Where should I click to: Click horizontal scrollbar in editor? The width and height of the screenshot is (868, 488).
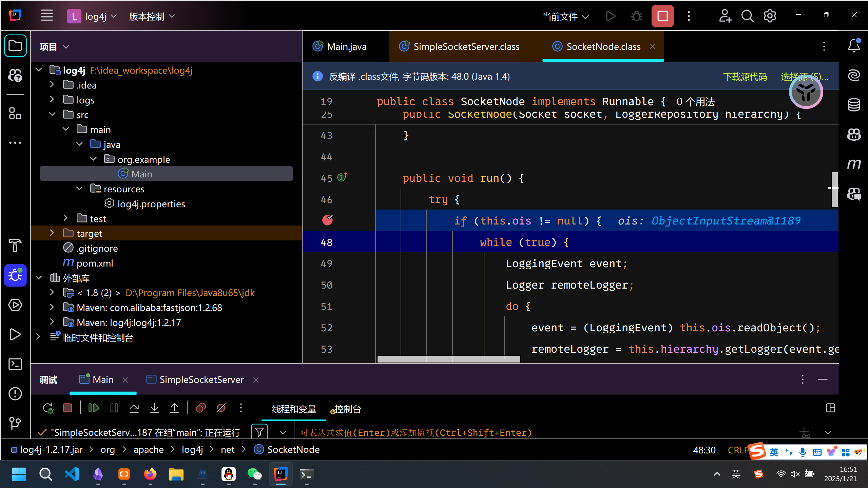pos(448,359)
